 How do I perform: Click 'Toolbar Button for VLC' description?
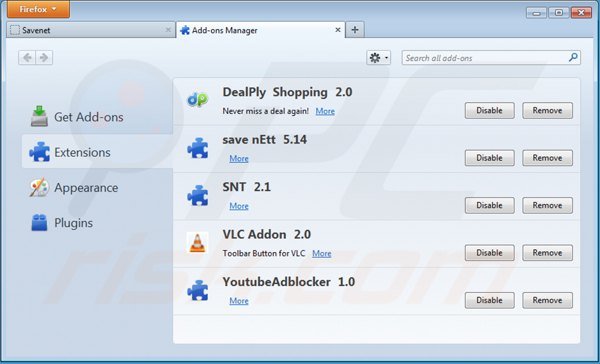tap(264, 253)
